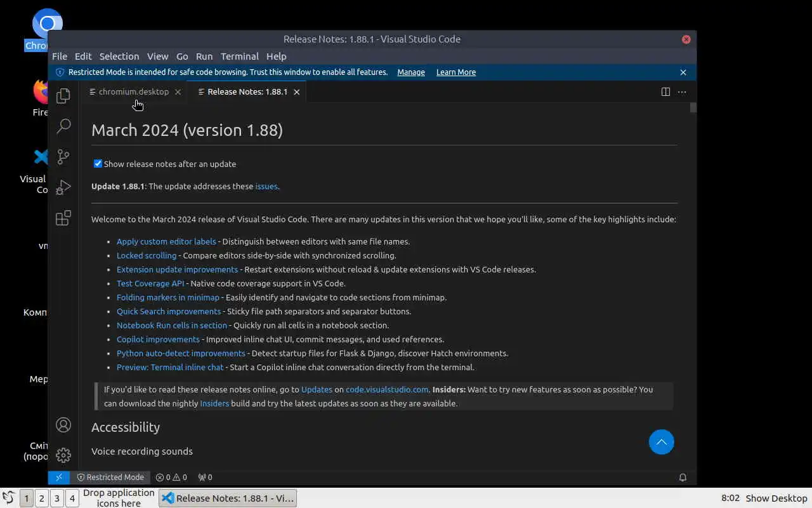Click the scroll-to-top round arrow button
The image size is (812, 508).
pos(661,442)
